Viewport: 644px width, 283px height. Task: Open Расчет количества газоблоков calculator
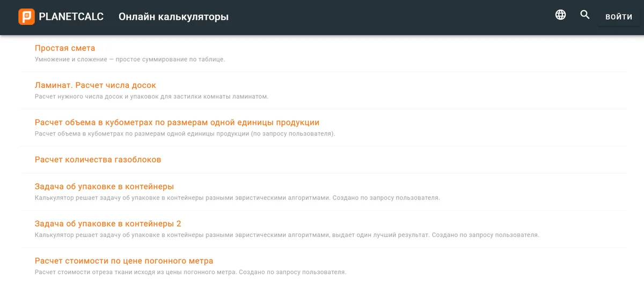pyautogui.click(x=98, y=160)
